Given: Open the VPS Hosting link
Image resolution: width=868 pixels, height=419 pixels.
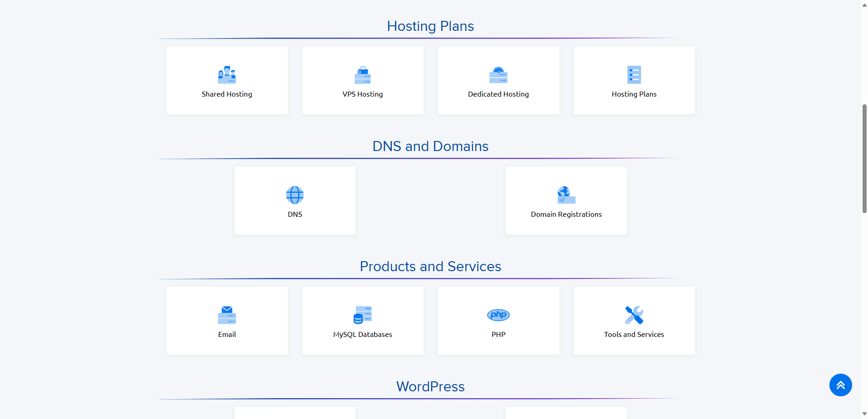Looking at the screenshot, I should [363, 94].
